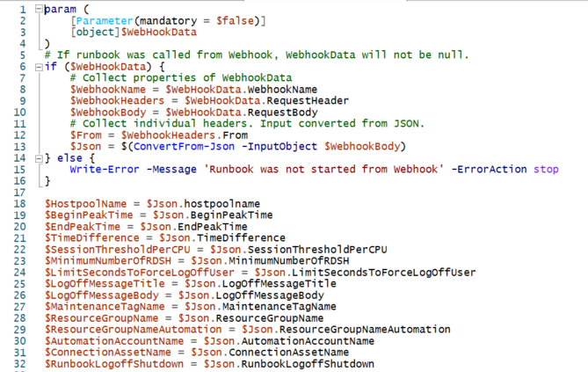588x372 pixels.
Task: Click the $LogOffMessageTitle variable
Action: pyautogui.click(x=105, y=284)
